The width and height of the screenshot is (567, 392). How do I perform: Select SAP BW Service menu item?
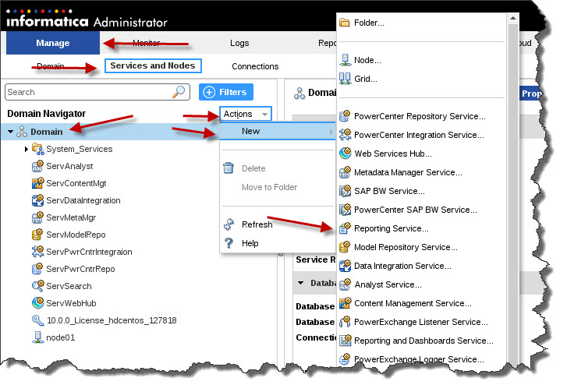click(x=389, y=191)
